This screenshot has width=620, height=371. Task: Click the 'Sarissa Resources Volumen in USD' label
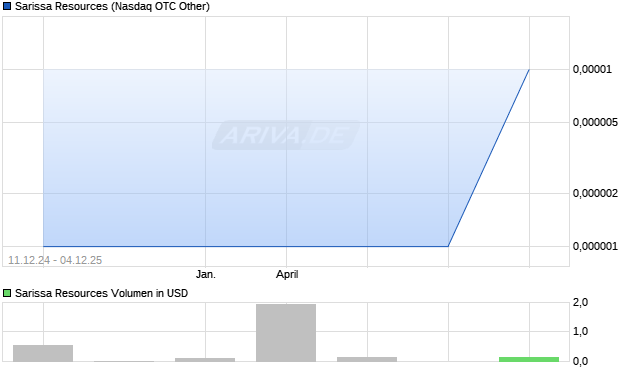pos(101,293)
